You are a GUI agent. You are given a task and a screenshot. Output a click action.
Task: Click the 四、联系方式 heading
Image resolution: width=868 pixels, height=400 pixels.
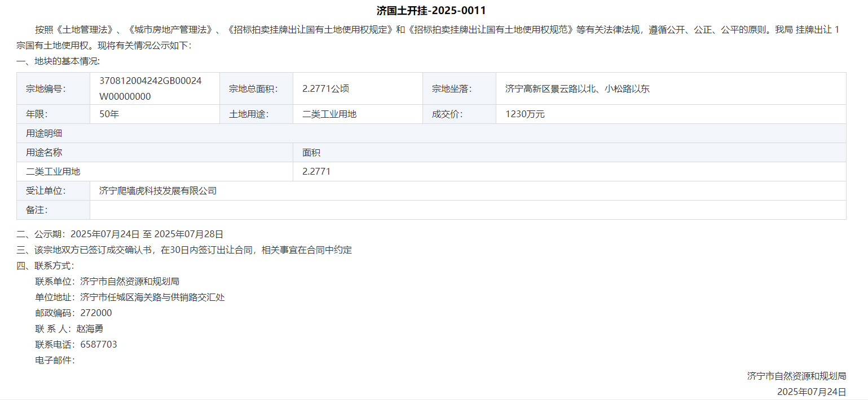46,265
